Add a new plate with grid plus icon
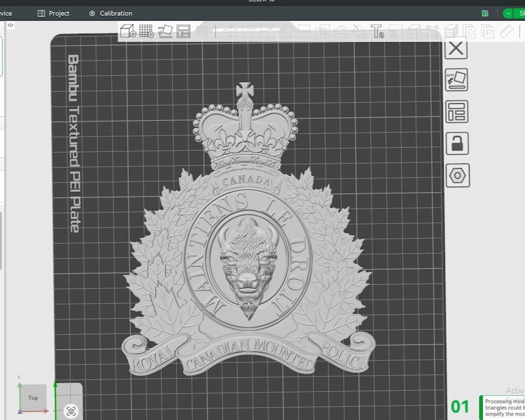The width and height of the screenshot is (525, 420). [x=146, y=31]
